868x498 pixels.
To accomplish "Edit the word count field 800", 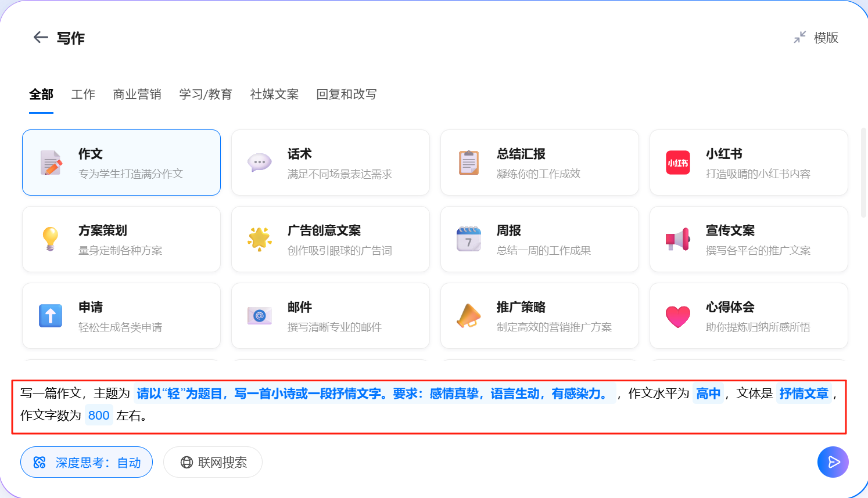I will (99, 416).
